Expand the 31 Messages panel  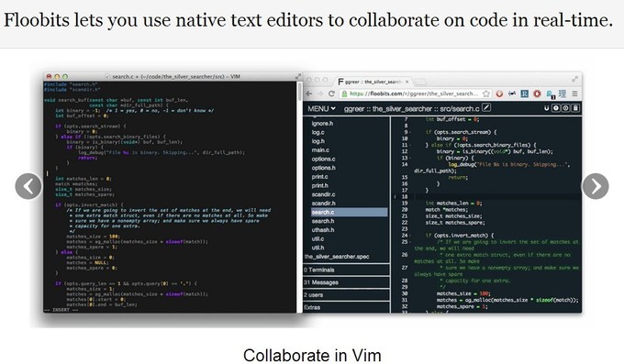pos(346,282)
